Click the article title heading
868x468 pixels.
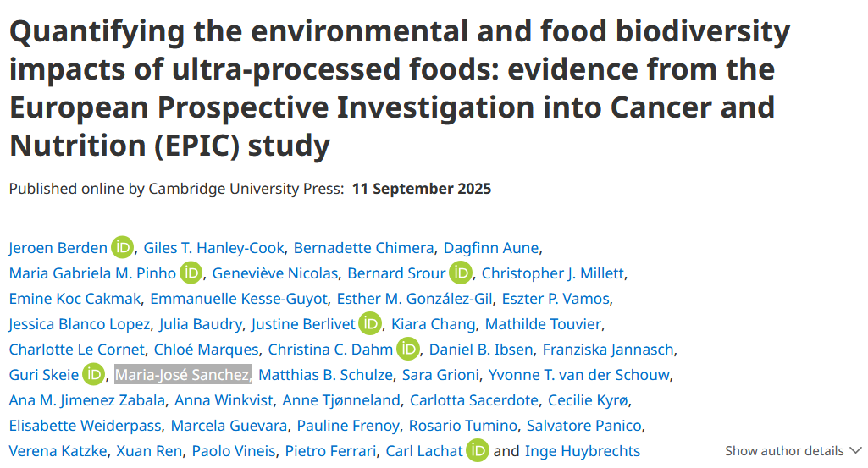click(400, 89)
